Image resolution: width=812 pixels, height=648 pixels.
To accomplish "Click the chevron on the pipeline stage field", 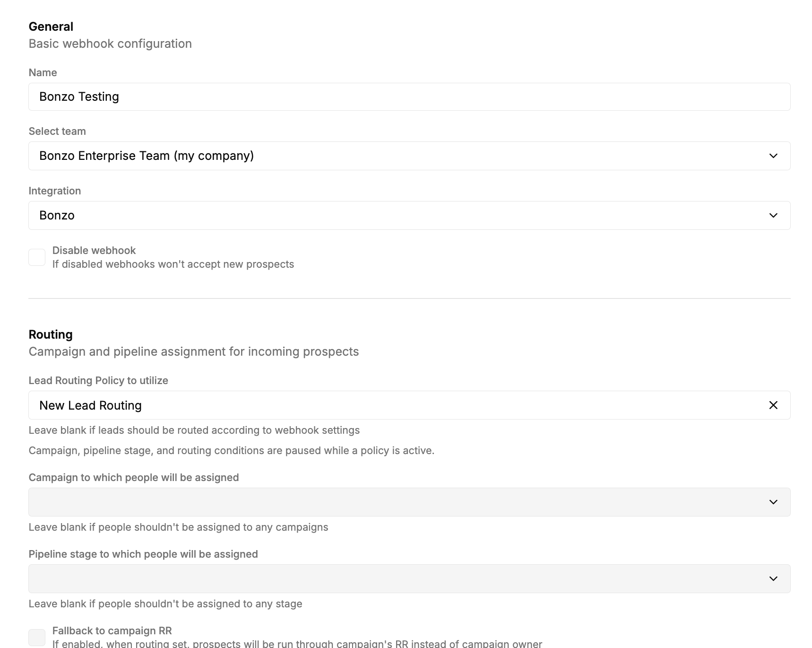I will point(773,578).
